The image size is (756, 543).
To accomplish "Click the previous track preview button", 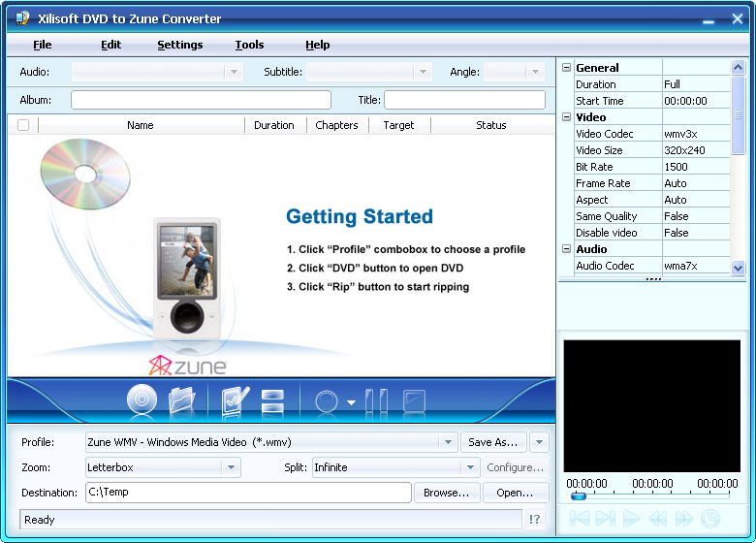I will (580, 519).
